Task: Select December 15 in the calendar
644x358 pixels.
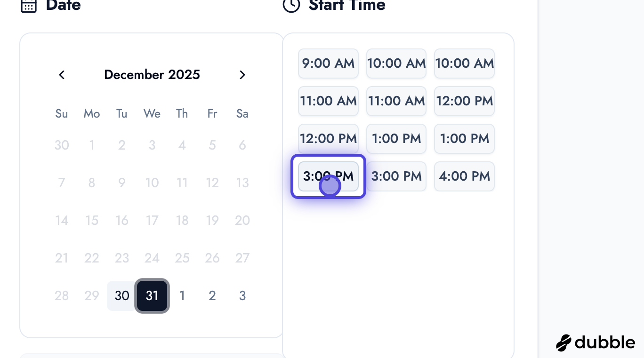Action: click(x=92, y=221)
